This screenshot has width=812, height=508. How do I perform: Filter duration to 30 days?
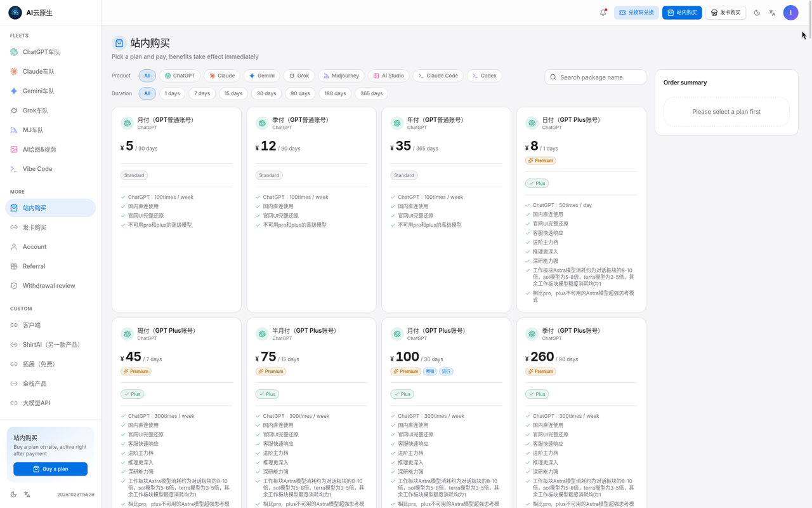tap(266, 93)
